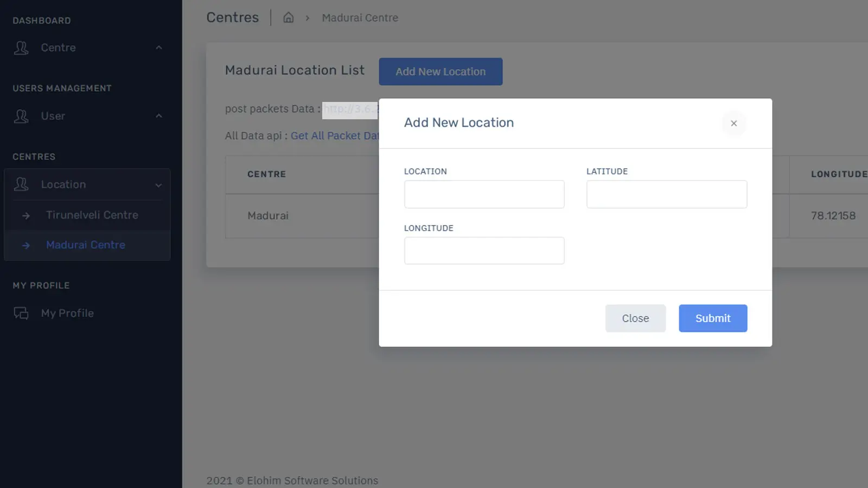Click the arrow icon beside Tirunelveli Centre

click(x=26, y=216)
